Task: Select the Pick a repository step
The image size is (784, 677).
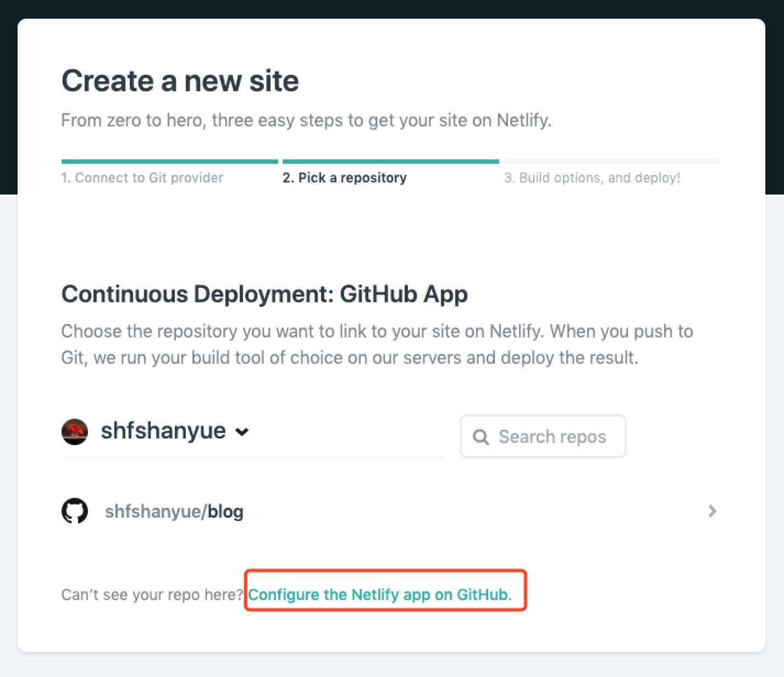Action: point(345,177)
